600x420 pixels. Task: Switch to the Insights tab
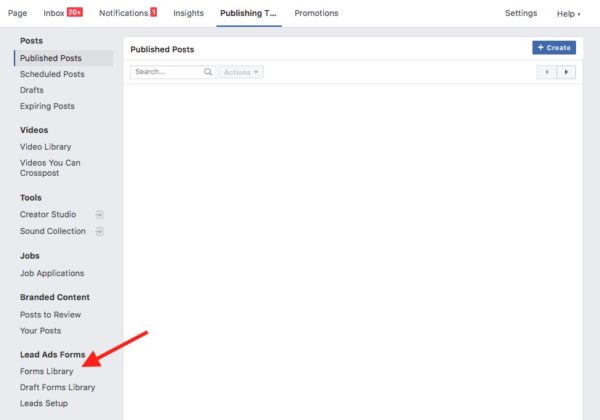point(188,13)
